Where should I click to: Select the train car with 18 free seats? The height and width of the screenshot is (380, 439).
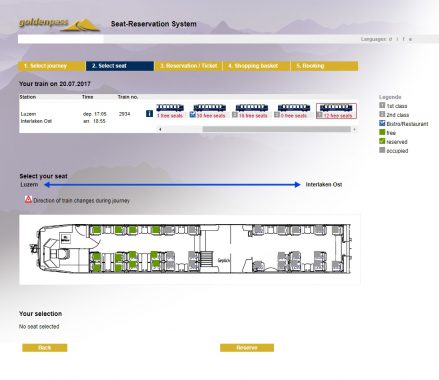[252, 111]
